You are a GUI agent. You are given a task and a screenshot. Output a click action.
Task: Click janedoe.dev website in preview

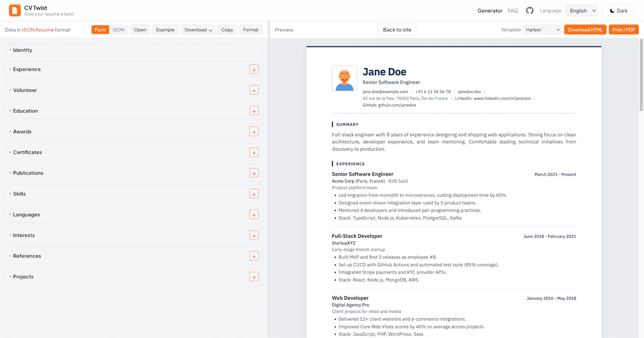(469, 92)
